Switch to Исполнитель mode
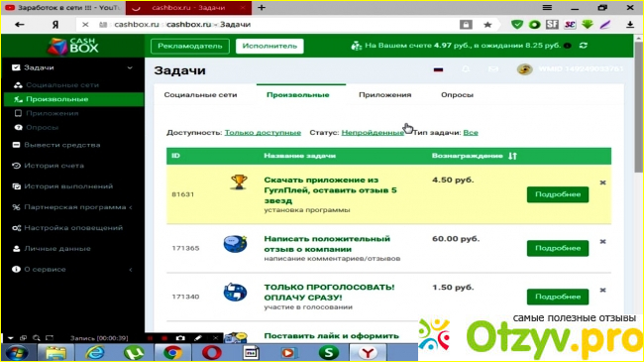This screenshot has height=362, width=644. click(x=269, y=46)
